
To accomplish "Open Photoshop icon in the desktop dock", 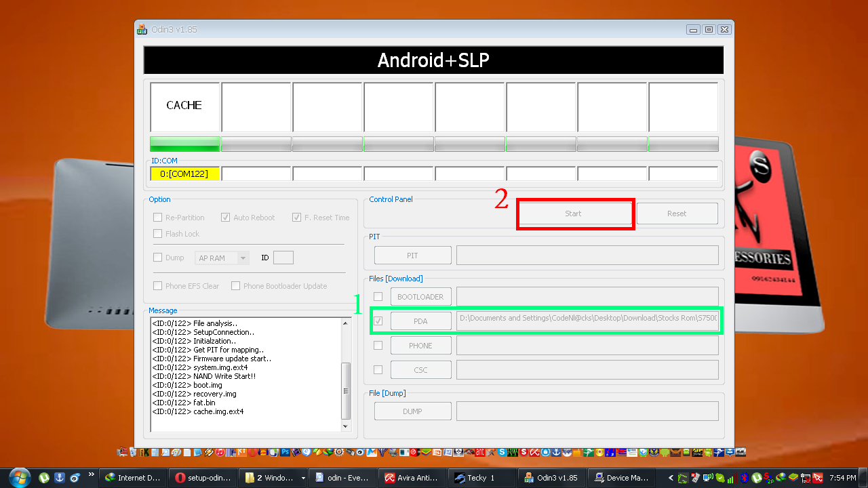I will point(285,452).
